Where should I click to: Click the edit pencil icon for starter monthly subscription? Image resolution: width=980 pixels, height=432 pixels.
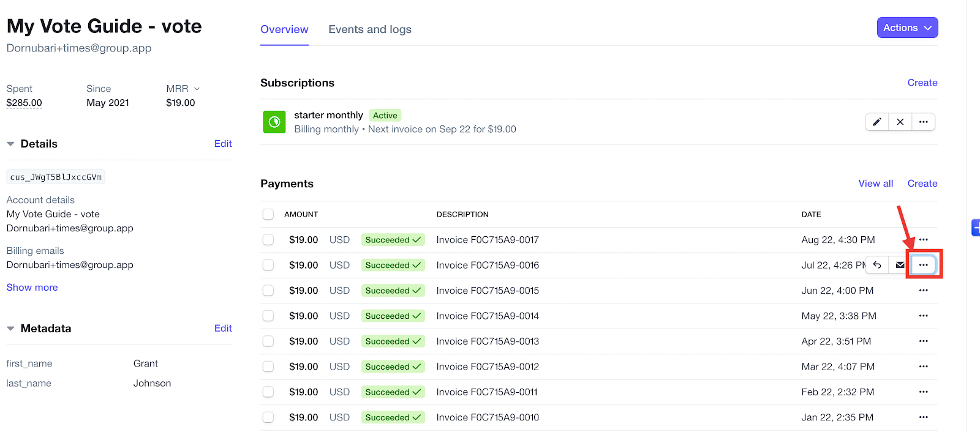pyautogui.click(x=877, y=122)
